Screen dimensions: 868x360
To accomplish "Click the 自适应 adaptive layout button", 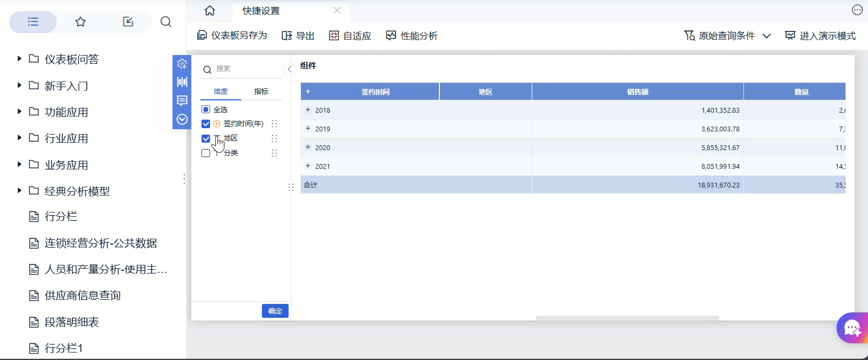I will point(350,36).
